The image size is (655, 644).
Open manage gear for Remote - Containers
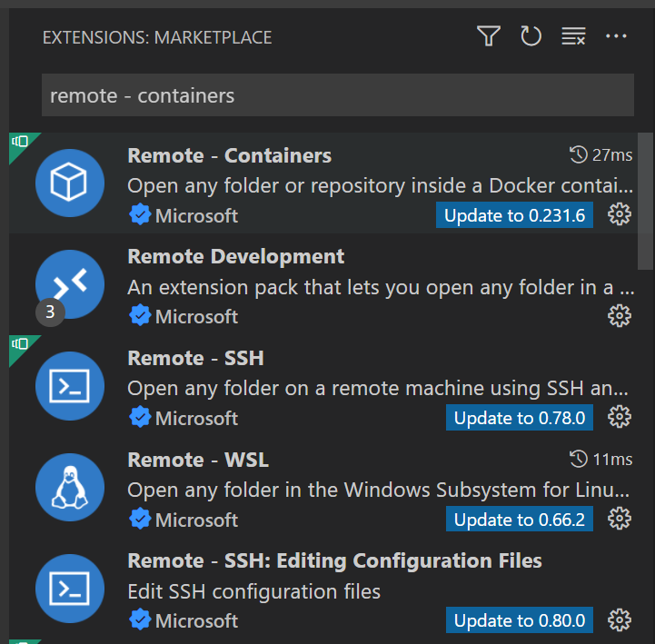pyautogui.click(x=619, y=214)
